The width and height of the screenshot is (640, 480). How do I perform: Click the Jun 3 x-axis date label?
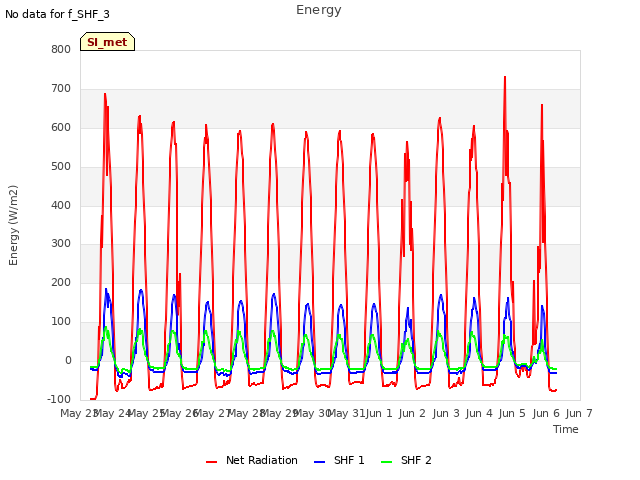446,413
